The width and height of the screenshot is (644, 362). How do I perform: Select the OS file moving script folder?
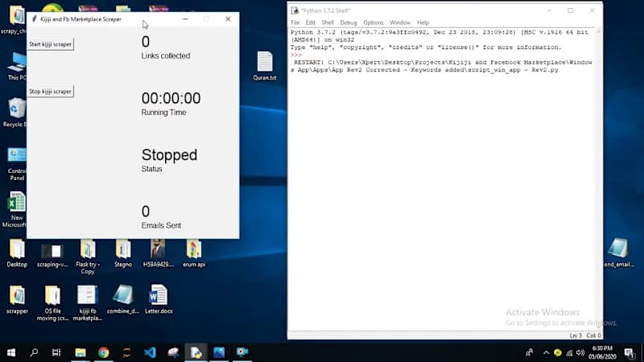coord(52,303)
